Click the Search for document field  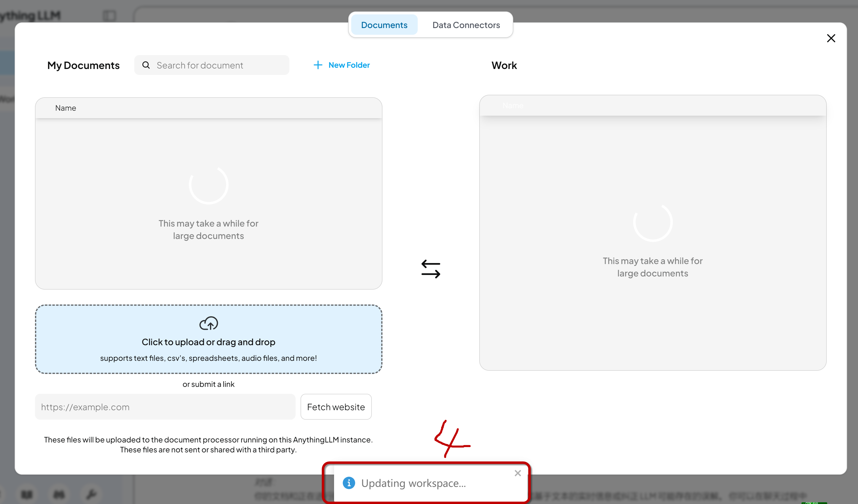point(212,65)
